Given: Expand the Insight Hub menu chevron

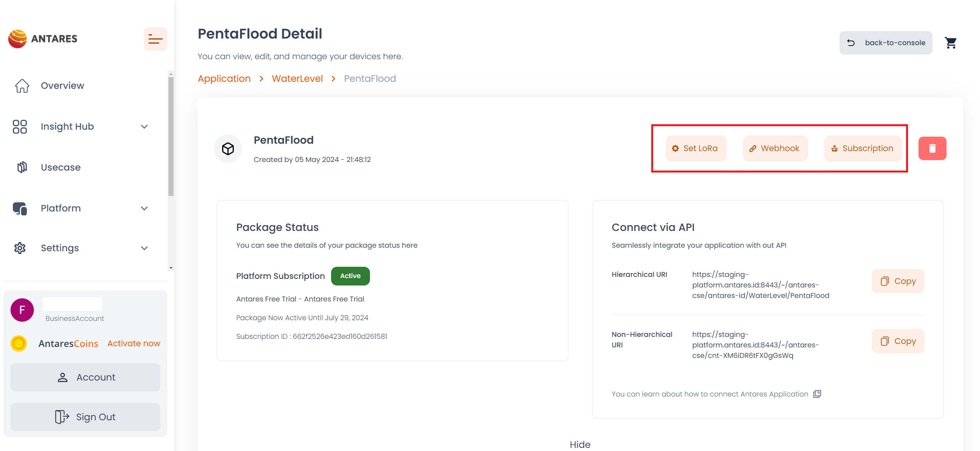Looking at the screenshot, I should point(144,127).
